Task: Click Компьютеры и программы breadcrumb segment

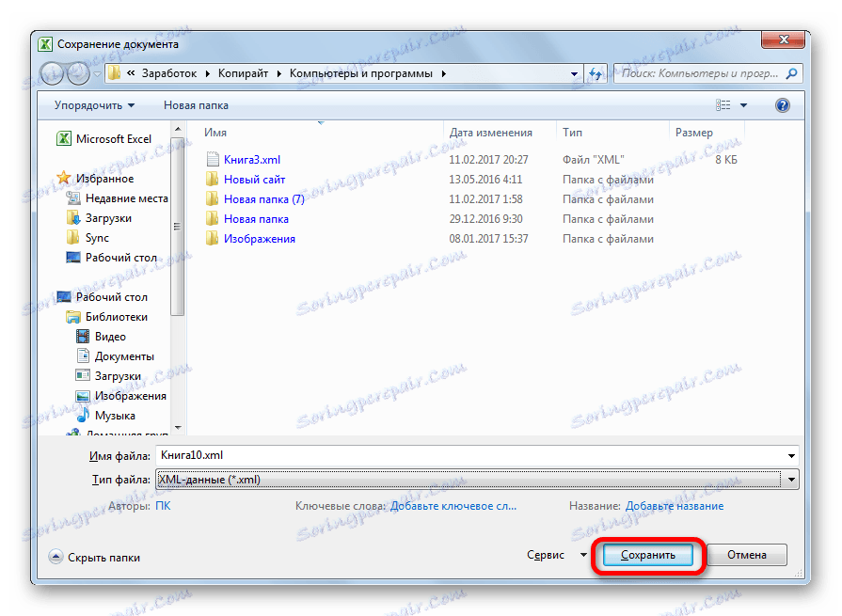Action: pyautogui.click(x=361, y=73)
